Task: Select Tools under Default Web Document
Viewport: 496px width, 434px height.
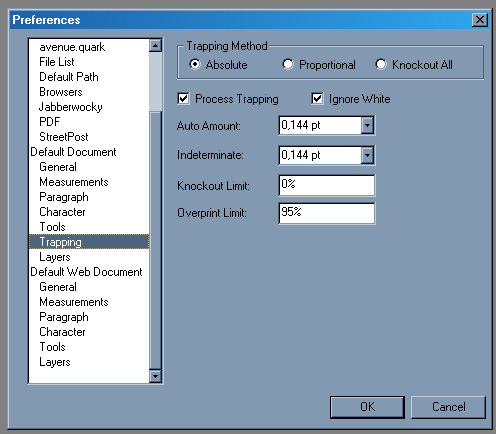Action: [x=89, y=347]
